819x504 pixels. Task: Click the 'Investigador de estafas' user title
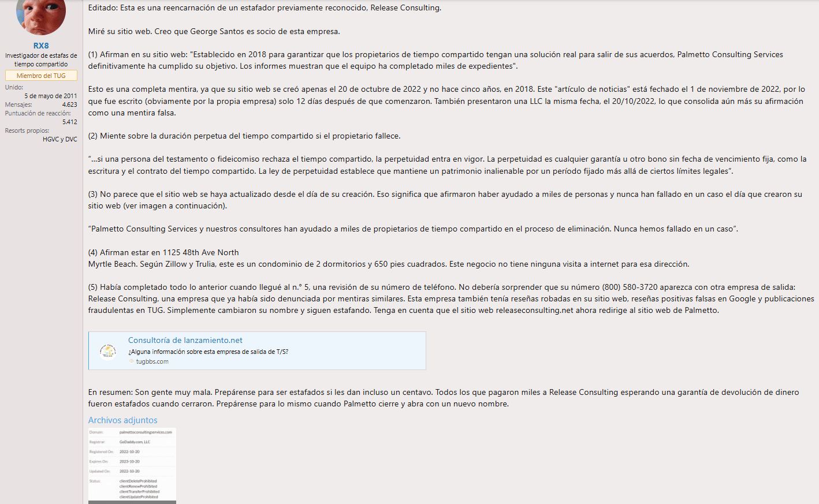coord(41,60)
